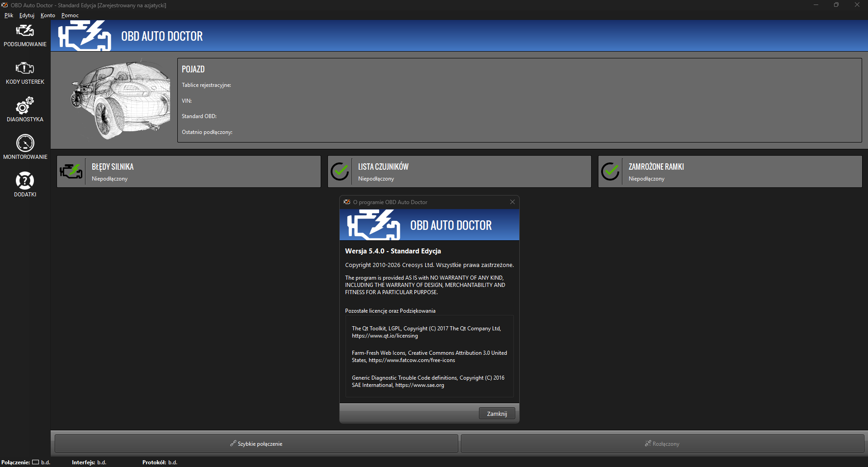The height and width of the screenshot is (467, 868).
Task: Click the Wersja 5.4.0 - Standard Edycja text
Action: [393, 251]
